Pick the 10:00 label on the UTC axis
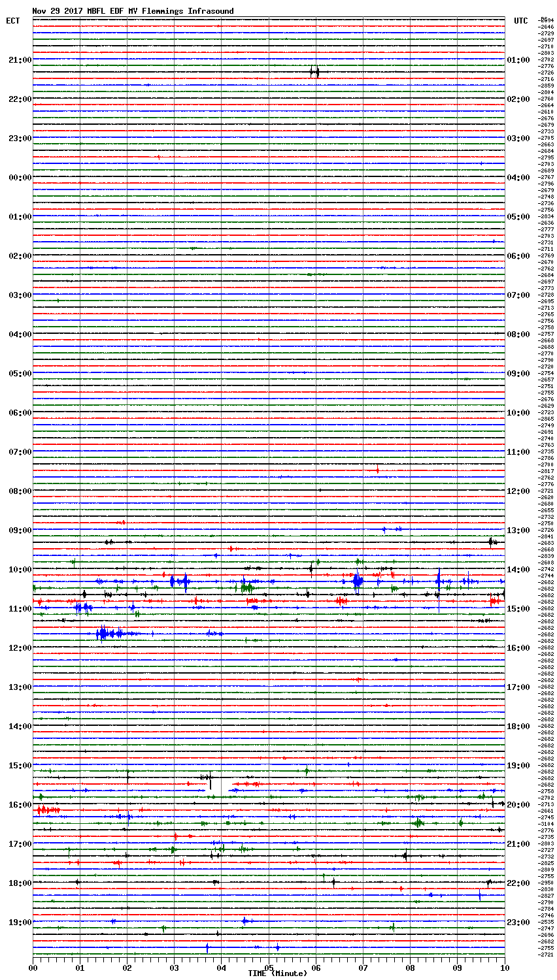Viewport: 557px width, 980px height. (518, 413)
